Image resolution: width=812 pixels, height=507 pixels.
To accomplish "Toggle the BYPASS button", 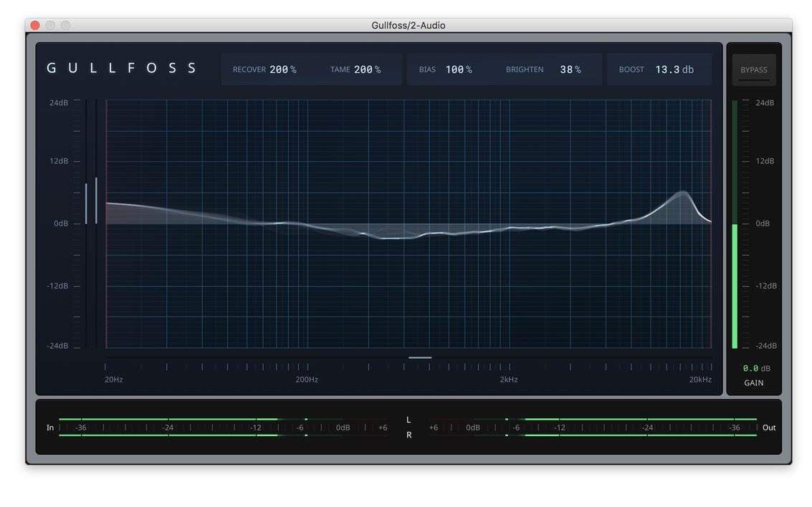I will point(753,70).
